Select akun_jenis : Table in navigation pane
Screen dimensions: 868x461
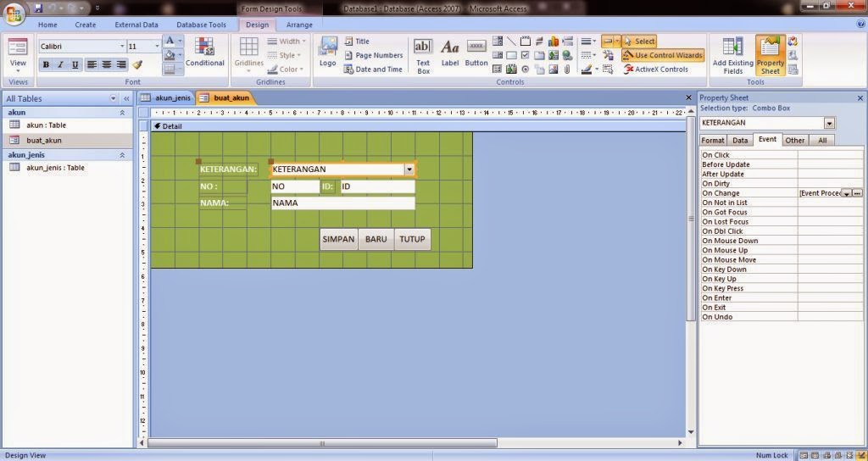55,168
